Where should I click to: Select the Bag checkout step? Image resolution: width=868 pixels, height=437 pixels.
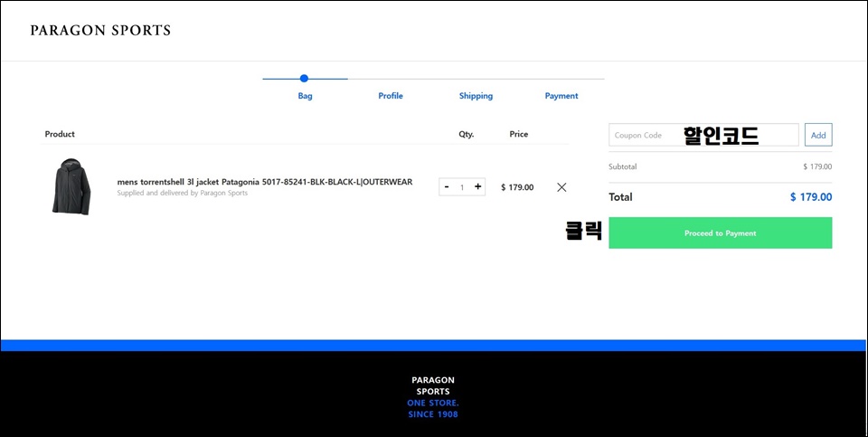[305, 96]
